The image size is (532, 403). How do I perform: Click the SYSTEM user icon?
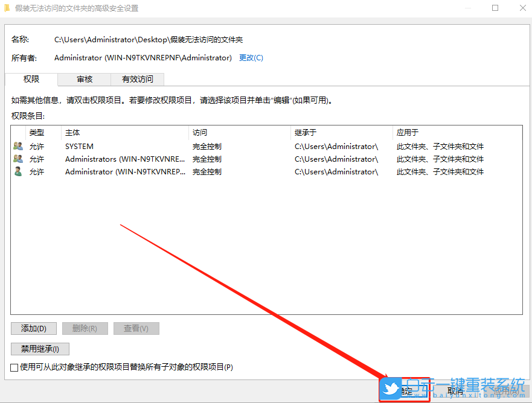click(18, 145)
